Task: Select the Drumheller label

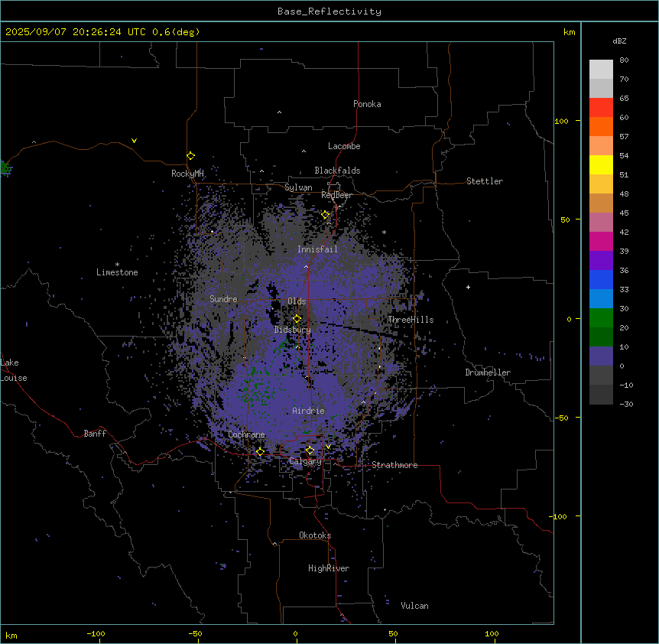Action: [x=488, y=372]
